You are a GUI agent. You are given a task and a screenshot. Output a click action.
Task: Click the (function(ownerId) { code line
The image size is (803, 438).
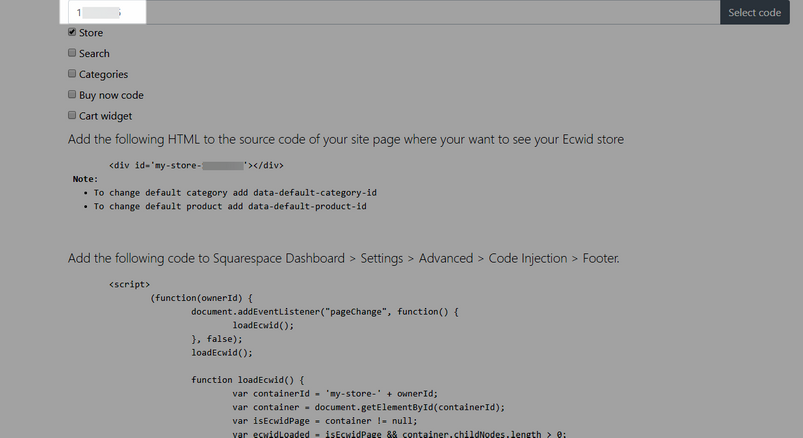point(201,298)
